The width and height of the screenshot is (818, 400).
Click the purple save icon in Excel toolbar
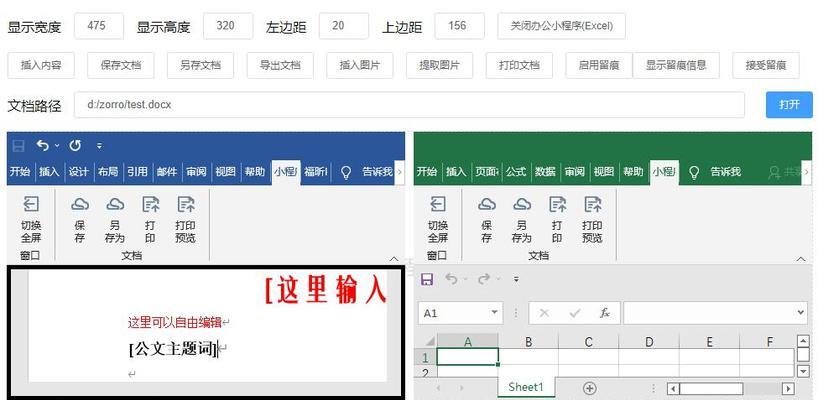(427, 280)
